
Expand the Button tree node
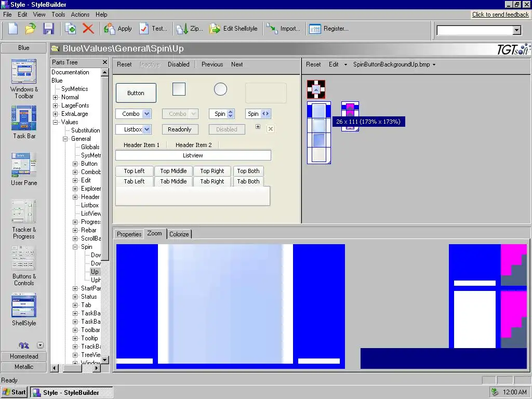pos(75,164)
